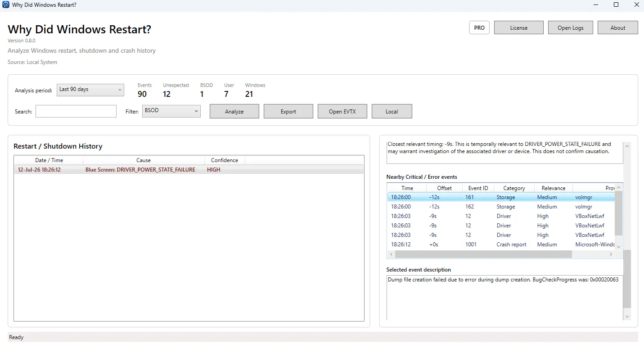Select the Event ID 1001 Crash report row
Screen dimensions: 644x349
[501, 245]
